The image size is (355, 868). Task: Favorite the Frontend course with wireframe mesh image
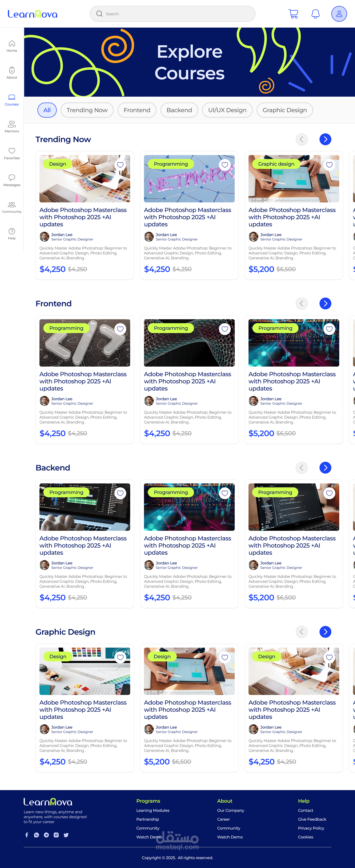[225, 329]
